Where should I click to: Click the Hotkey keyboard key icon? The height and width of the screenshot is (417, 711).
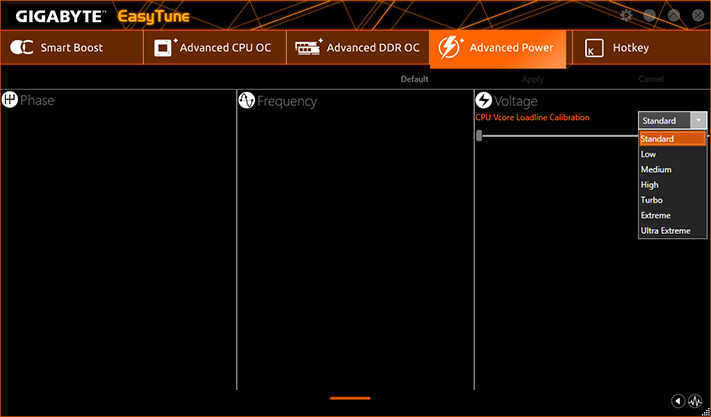pos(594,48)
